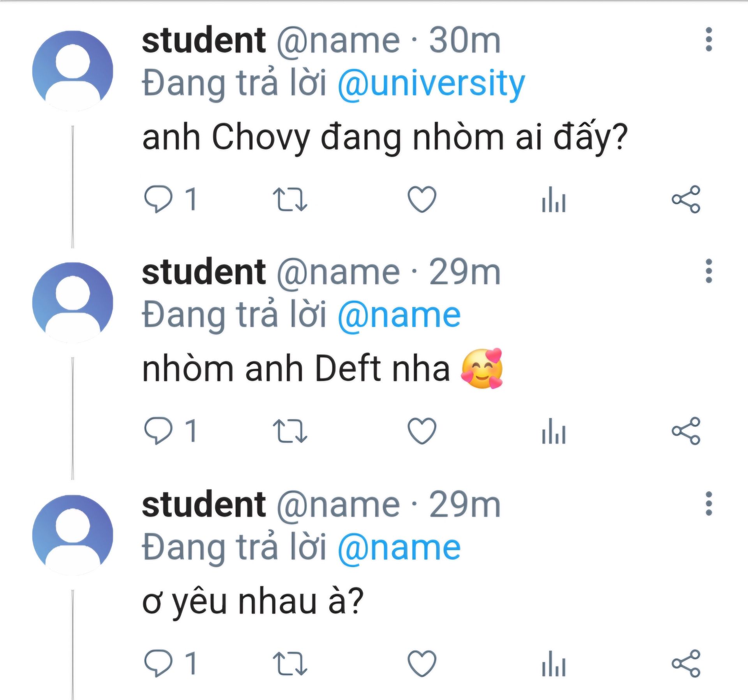Like the "ơ yêu nhau à?" tweet

click(422, 663)
